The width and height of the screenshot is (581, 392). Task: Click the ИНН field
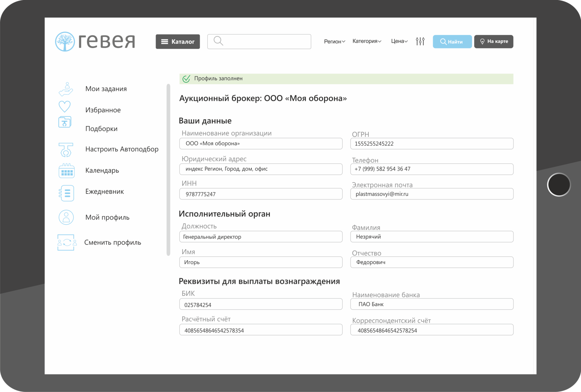point(261,194)
